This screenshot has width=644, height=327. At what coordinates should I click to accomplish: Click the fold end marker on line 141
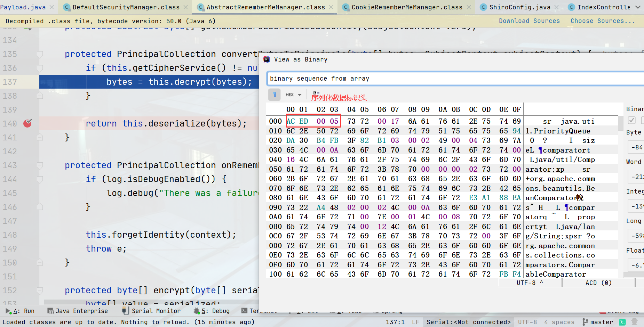(x=40, y=137)
